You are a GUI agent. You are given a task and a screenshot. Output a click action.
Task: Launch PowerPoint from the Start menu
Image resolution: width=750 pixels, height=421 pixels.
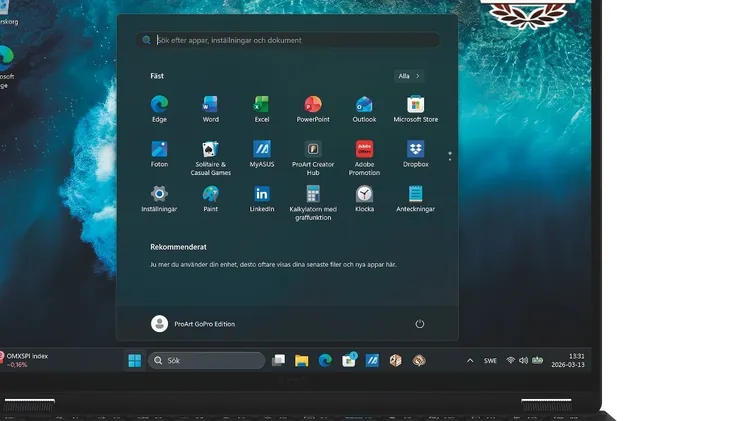coord(313,109)
